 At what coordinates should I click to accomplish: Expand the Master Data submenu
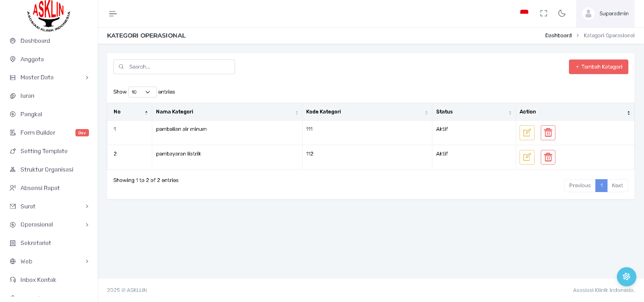[49, 78]
